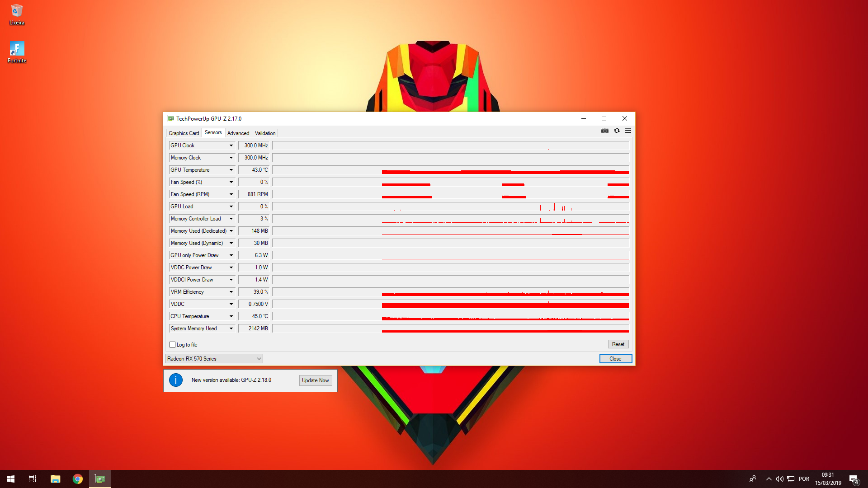
Task: Open Google Chrome from taskbar
Action: [x=78, y=479]
